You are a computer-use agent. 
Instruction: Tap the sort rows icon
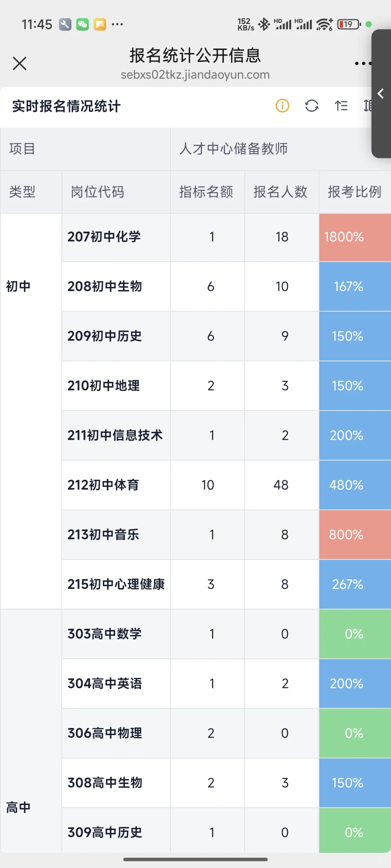pyautogui.click(x=341, y=106)
